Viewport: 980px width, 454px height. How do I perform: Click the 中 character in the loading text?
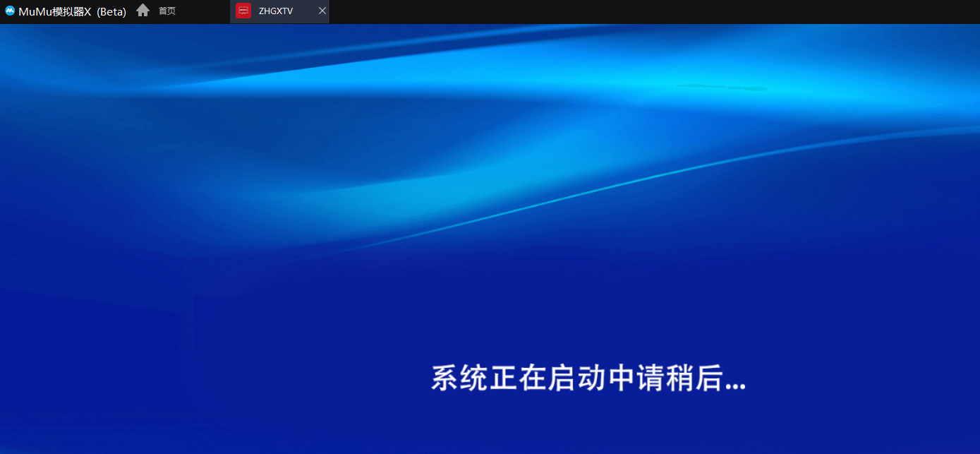tap(621, 378)
